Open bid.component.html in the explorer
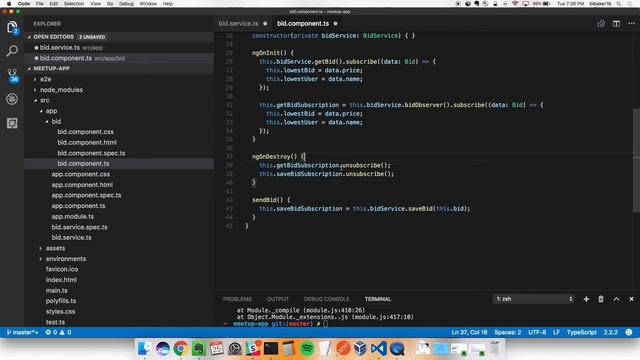This screenshot has width=640, height=360. pyautogui.click(x=87, y=142)
